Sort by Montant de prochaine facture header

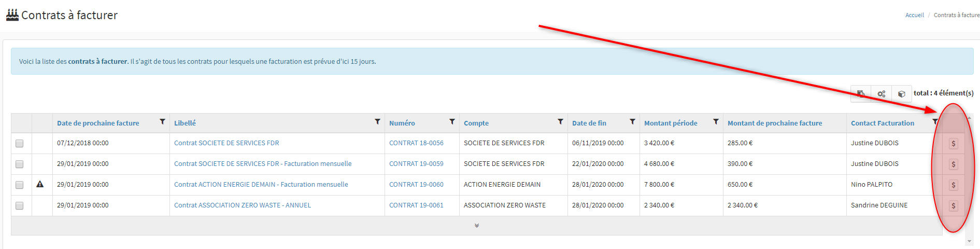click(775, 123)
